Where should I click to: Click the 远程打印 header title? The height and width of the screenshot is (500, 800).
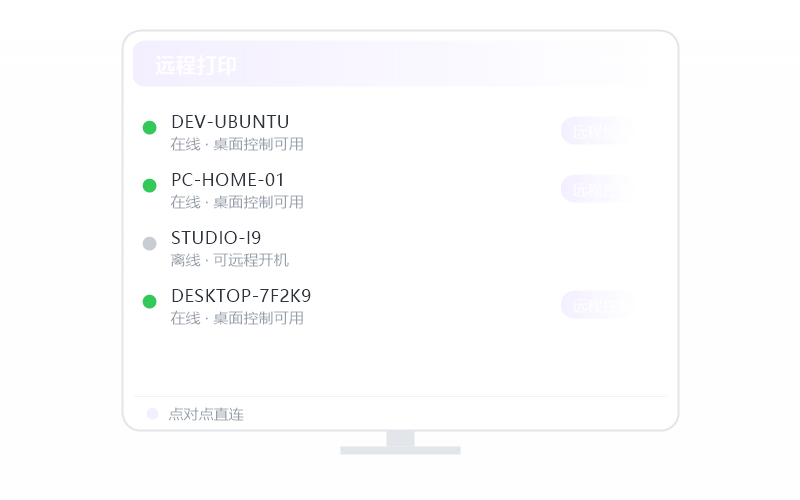click(196, 65)
